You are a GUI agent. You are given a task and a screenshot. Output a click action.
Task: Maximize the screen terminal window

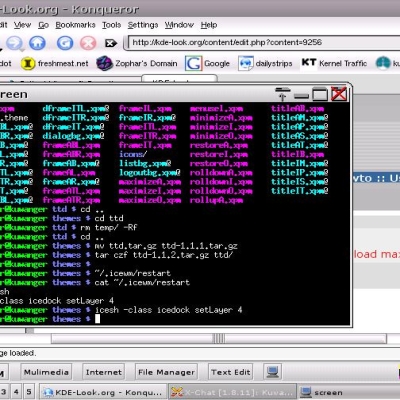click(x=320, y=94)
